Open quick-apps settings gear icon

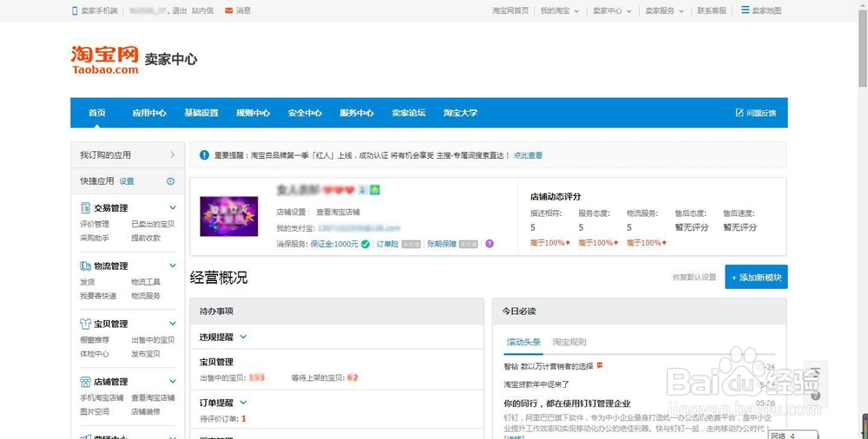pyautogui.click(x=170, y=181)
